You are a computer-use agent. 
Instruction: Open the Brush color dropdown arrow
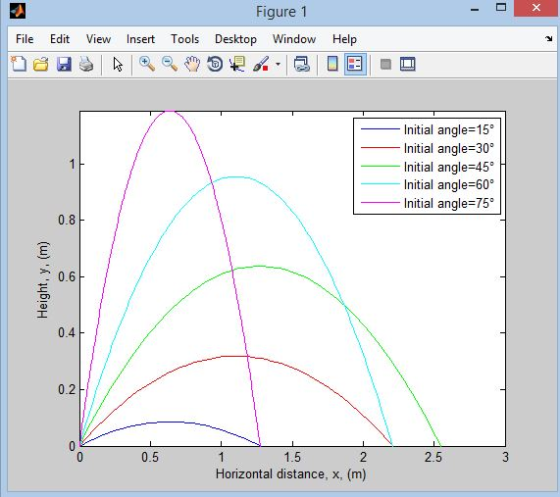tap(278, 65)
